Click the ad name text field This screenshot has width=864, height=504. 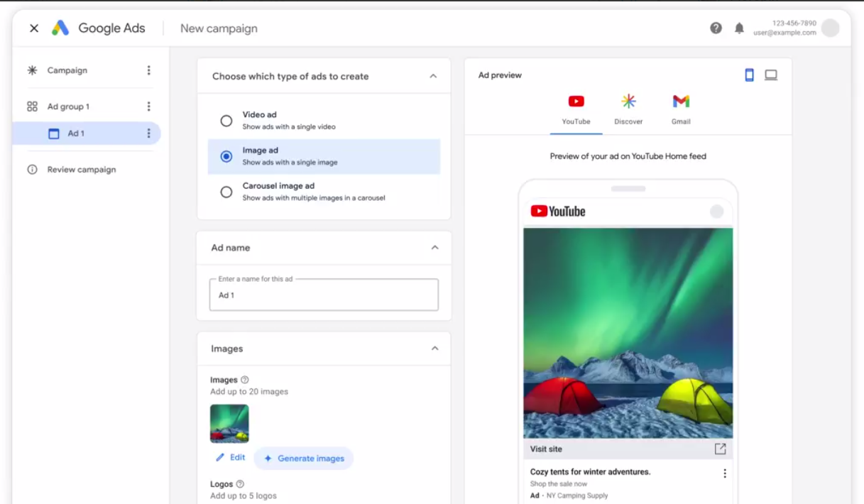[x=324, y=295]
